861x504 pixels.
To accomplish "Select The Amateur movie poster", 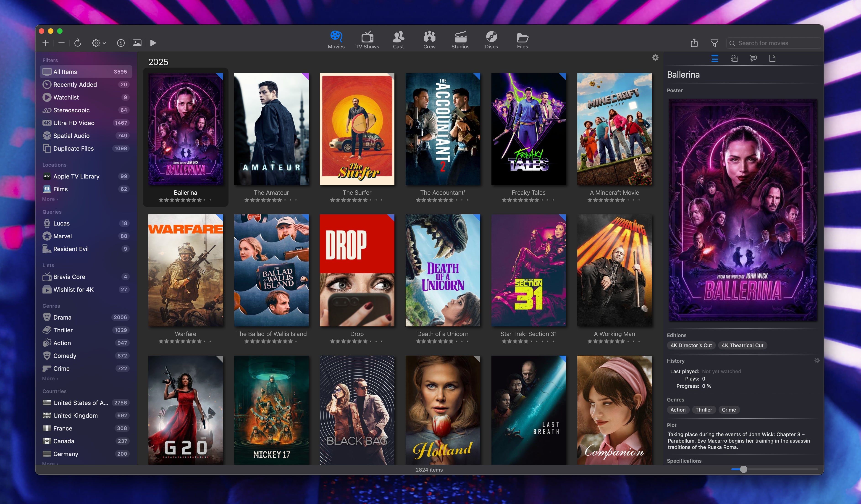I will coord(271,129).
